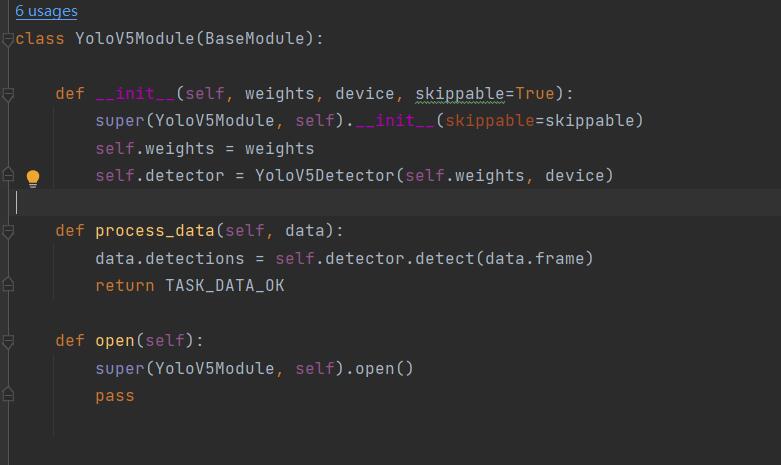Collapse the open method fold marker
The image size is (781, 465).
7,342
